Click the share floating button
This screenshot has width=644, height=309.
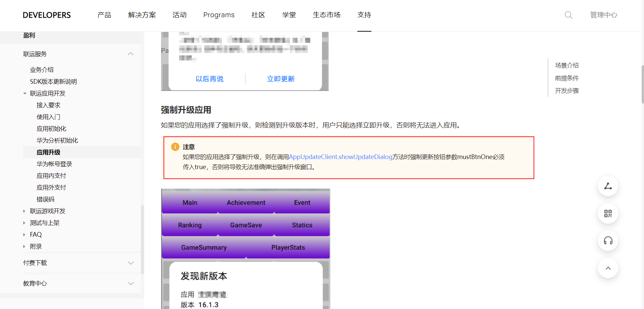(x=608, y=186)
